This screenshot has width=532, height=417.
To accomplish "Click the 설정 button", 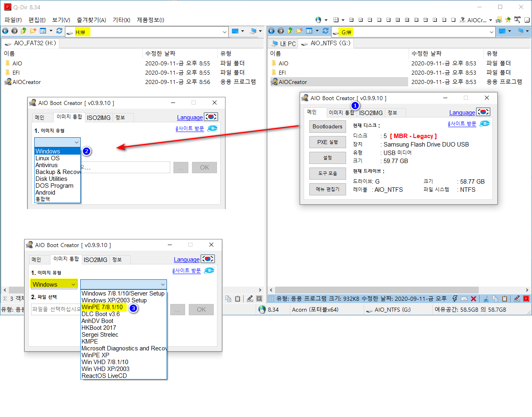I will tap(328, 158).
